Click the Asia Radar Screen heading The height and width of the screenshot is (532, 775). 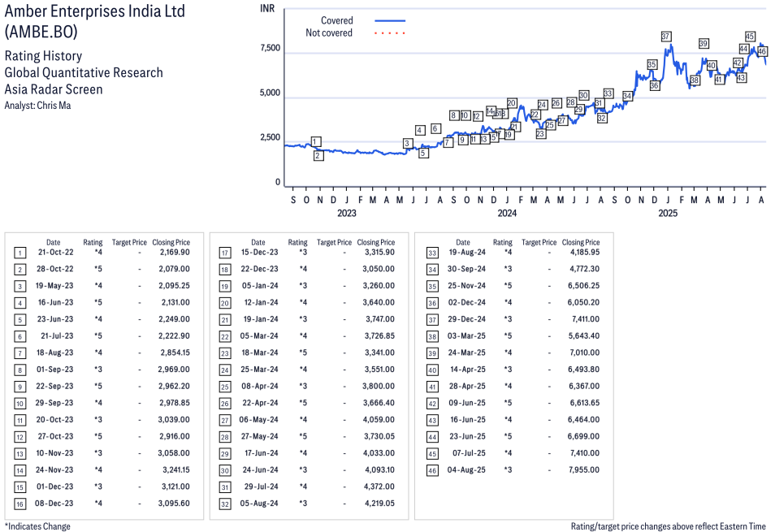54,89
